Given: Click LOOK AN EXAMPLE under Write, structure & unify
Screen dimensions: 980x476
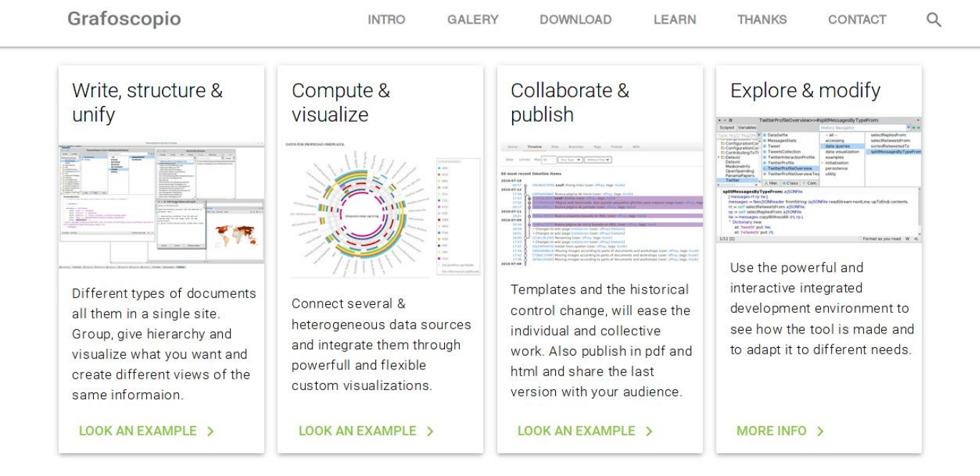Looking at the screenshot, I should click(x=138, y=431).
